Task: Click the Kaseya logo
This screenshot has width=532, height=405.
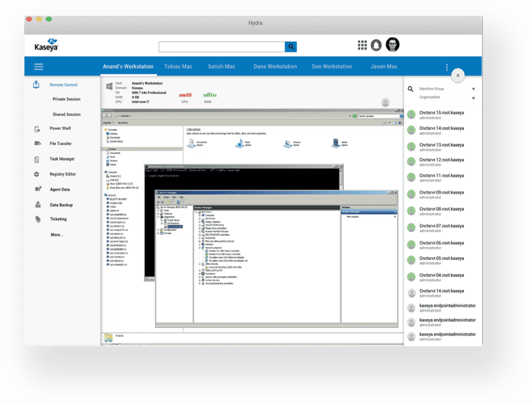Action: coord(46,45)
